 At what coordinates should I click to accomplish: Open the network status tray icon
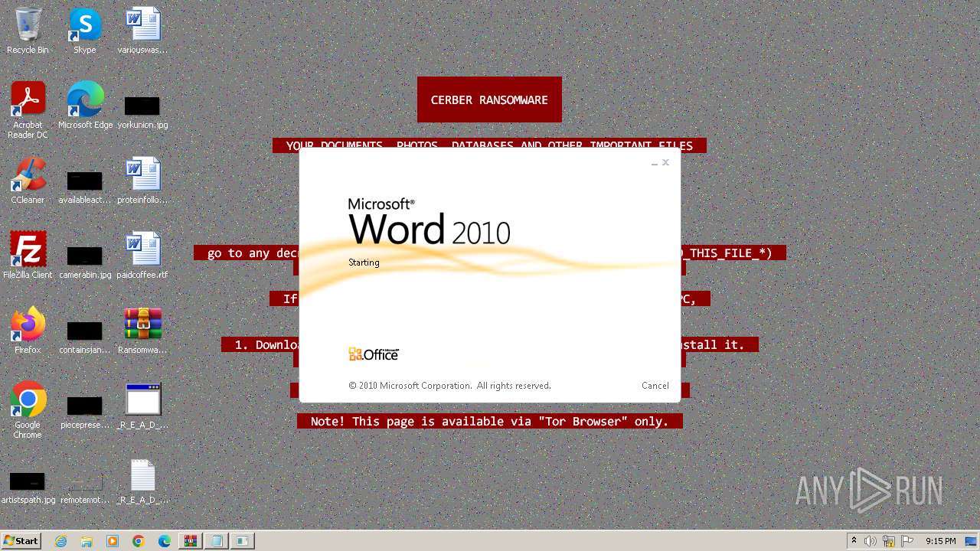pyautogui.click(x=889, y=541)
